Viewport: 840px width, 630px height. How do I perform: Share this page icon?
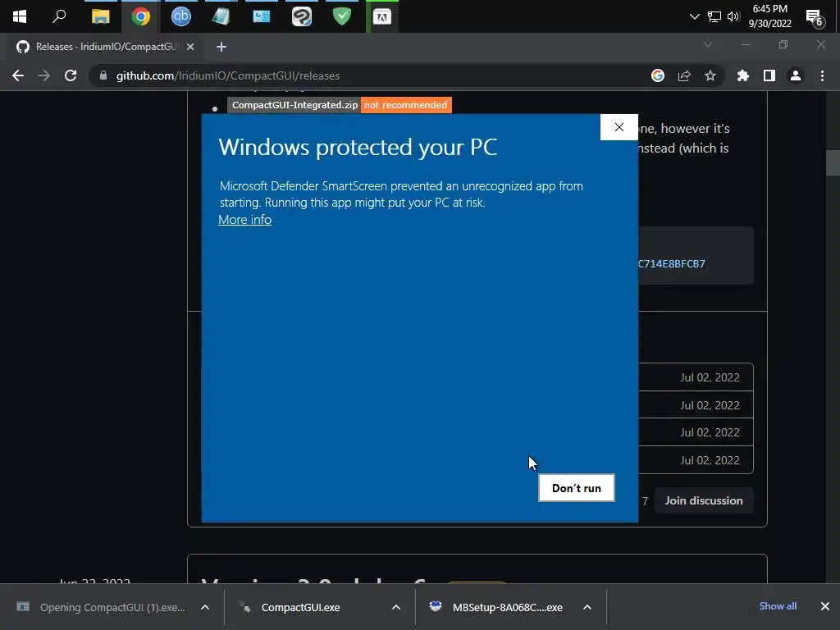click(x=684, y=75)
